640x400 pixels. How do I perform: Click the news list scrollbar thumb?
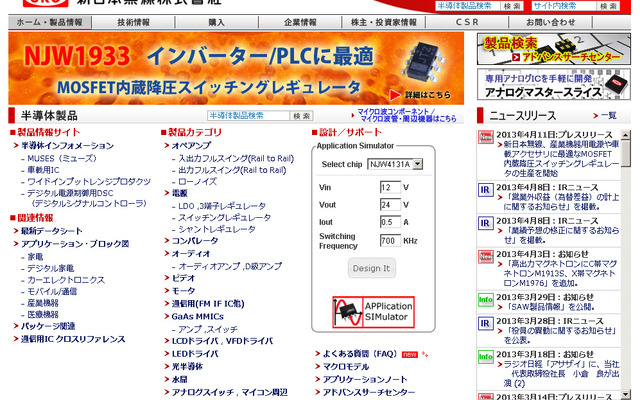click(626, 154)
